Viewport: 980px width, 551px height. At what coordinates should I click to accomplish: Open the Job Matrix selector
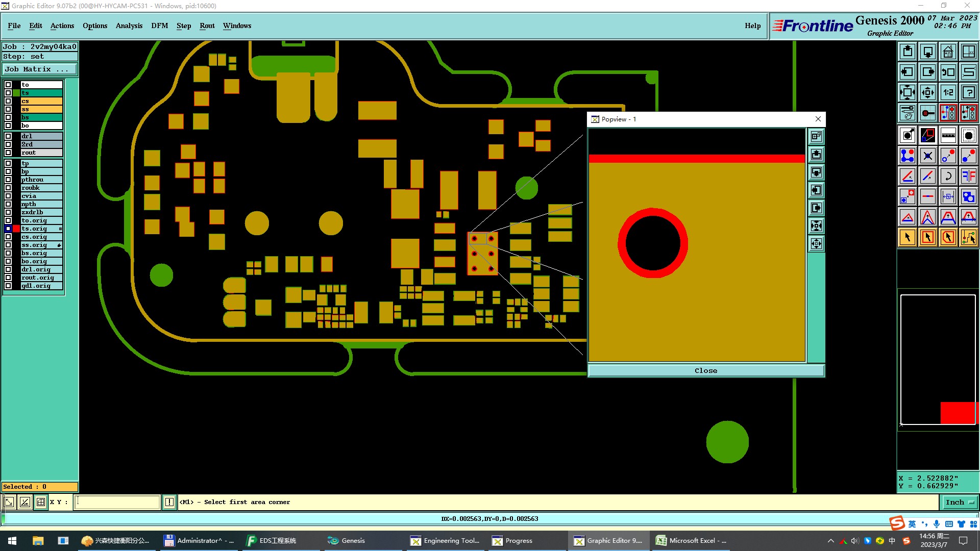pyautogui.click(x=40, y=69)
